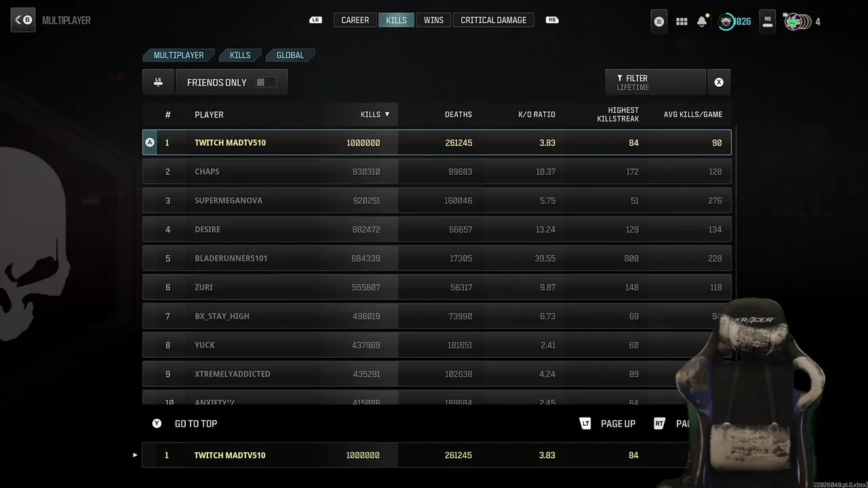
Task: Click avg kills value 276
Action: point(715,201)
